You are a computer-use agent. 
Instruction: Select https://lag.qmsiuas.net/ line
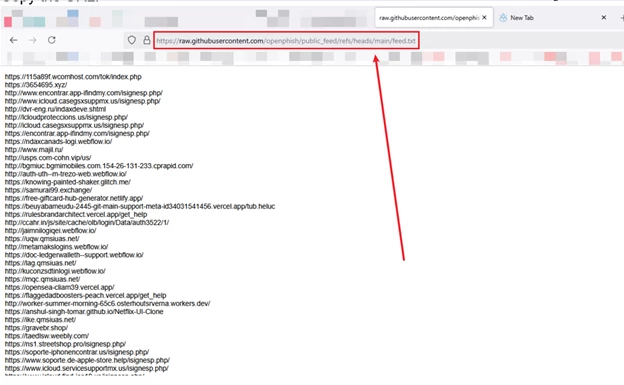pyautogui.click(x=41, y=263)
